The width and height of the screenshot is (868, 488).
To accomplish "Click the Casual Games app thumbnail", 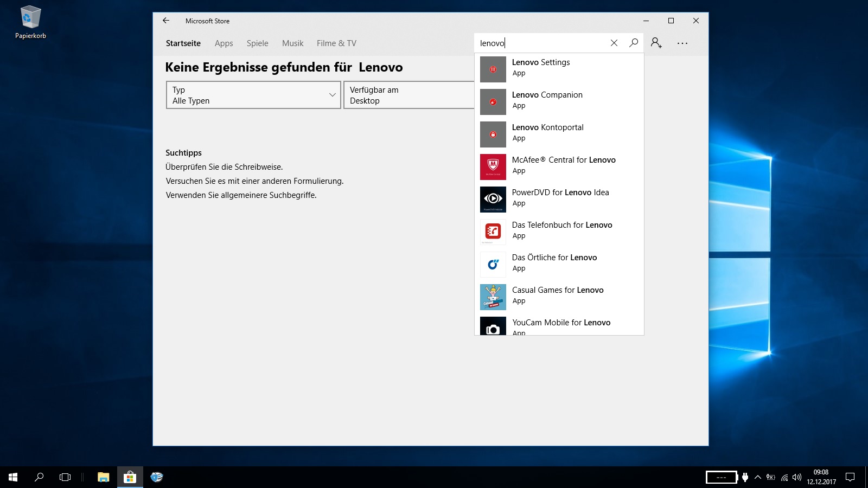I will tap(493, 297).
